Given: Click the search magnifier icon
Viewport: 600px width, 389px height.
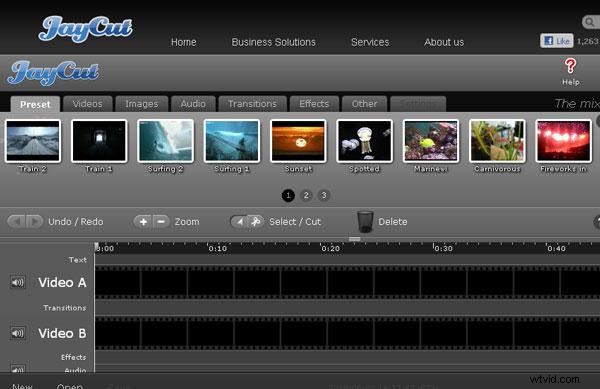Looking at the screenshot, I should point(590,22).
